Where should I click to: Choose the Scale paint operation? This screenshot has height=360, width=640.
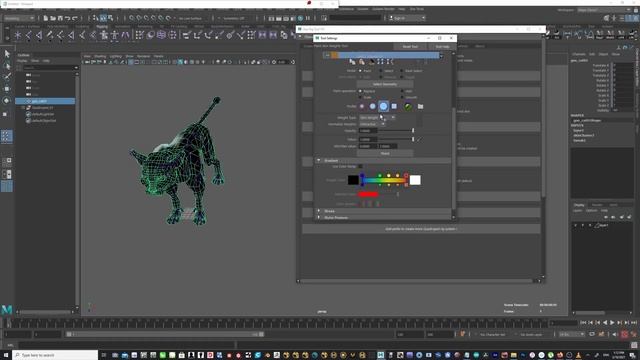(x=360, y=97)
